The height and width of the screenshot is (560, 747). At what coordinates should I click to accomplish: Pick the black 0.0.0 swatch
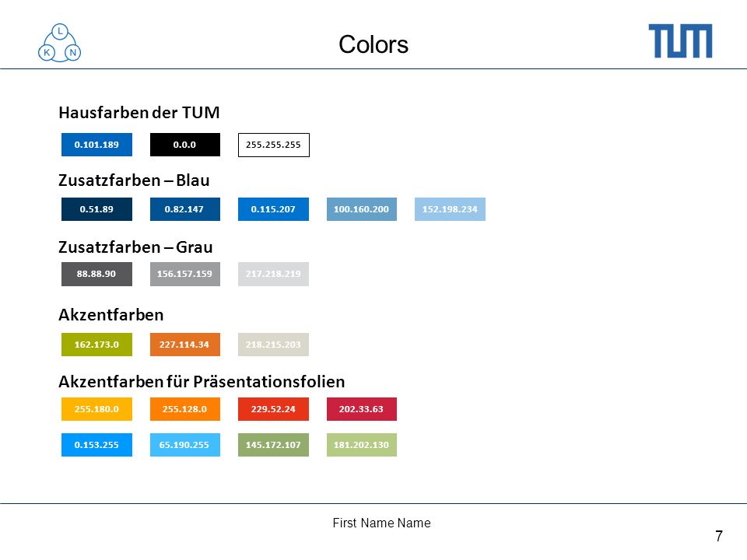[185, 145]
